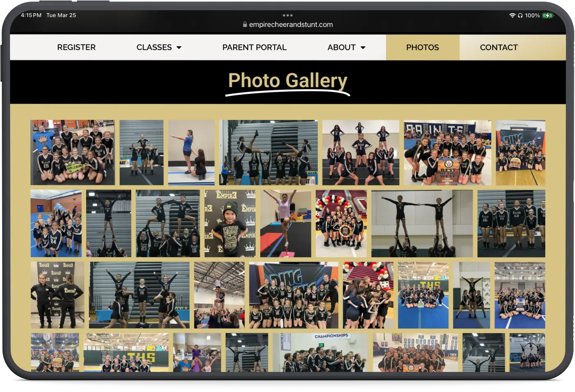This screenshot has width=575, height=392.
Task: Open photo of girl in purple shirt
Action: pyautogui.click(x=285, y=223)
